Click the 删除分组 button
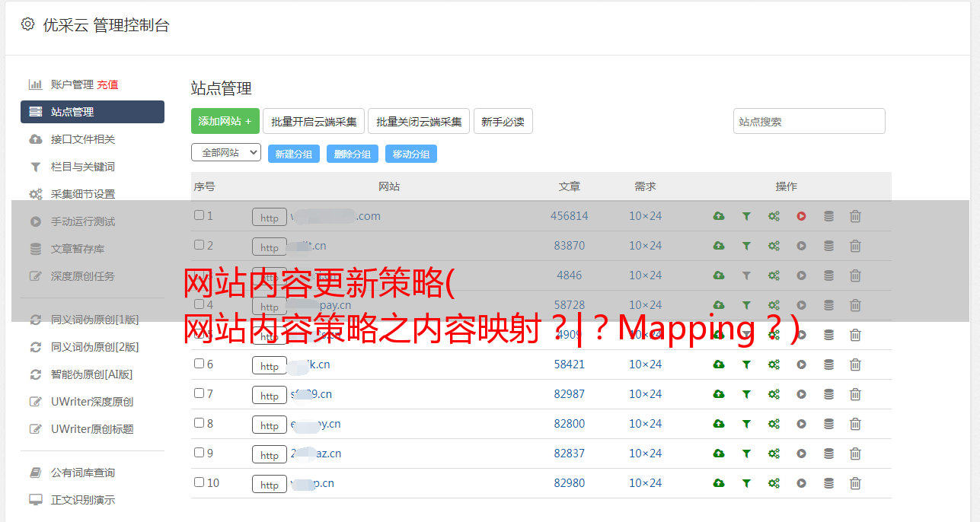Image resolution: width=980 pixels, height=522 pixels. (353, 154)
